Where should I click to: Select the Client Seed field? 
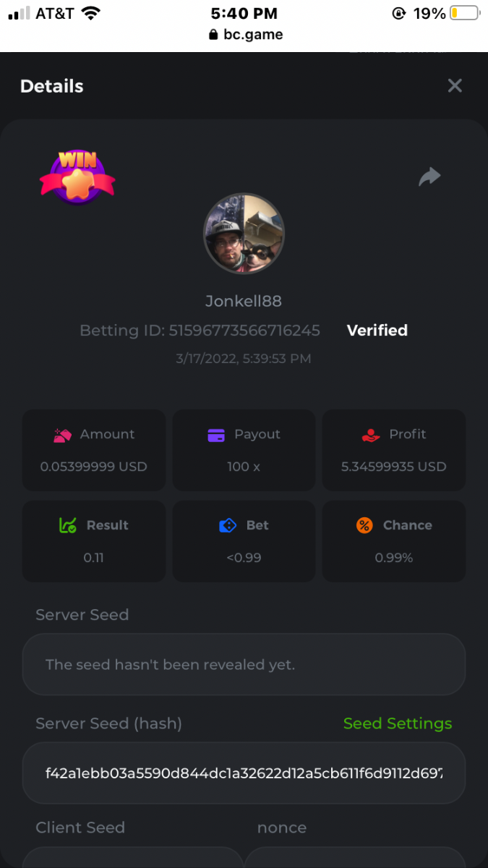coord(132,857)
